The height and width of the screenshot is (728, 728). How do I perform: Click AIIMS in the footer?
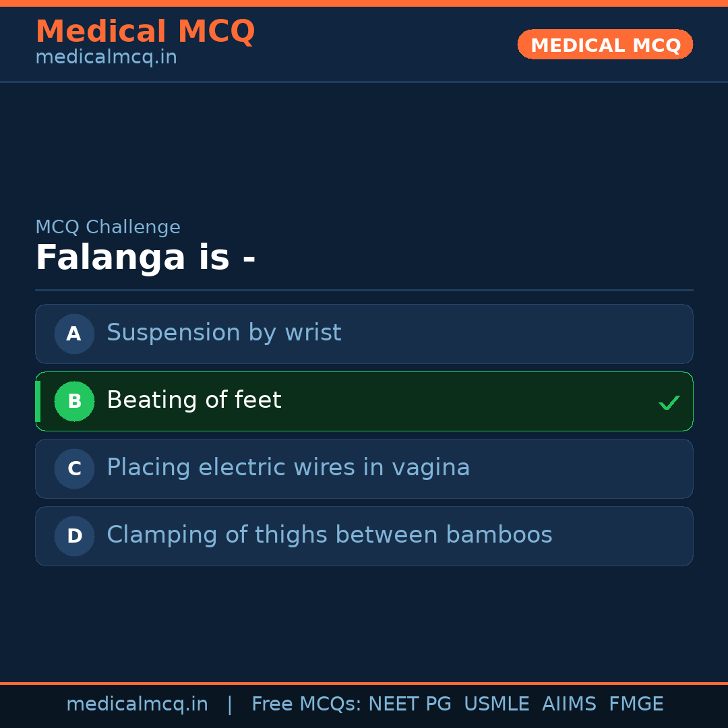tap(569, 704)
